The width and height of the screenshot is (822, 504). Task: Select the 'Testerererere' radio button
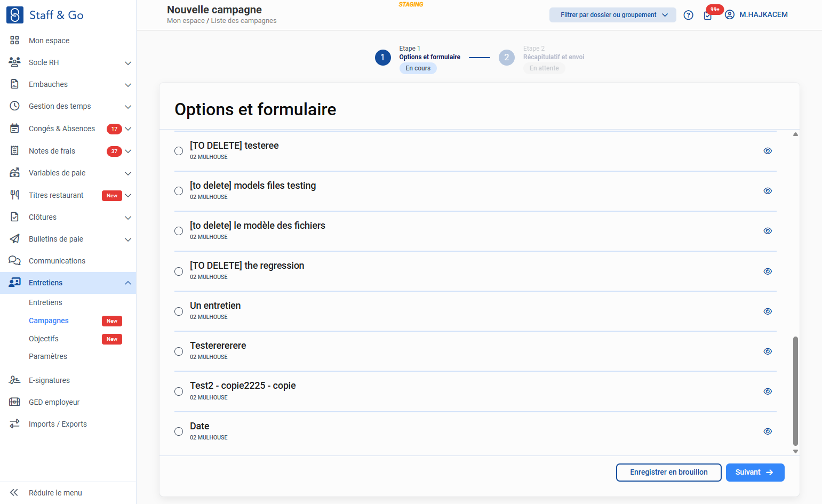(x=179, y=351)
